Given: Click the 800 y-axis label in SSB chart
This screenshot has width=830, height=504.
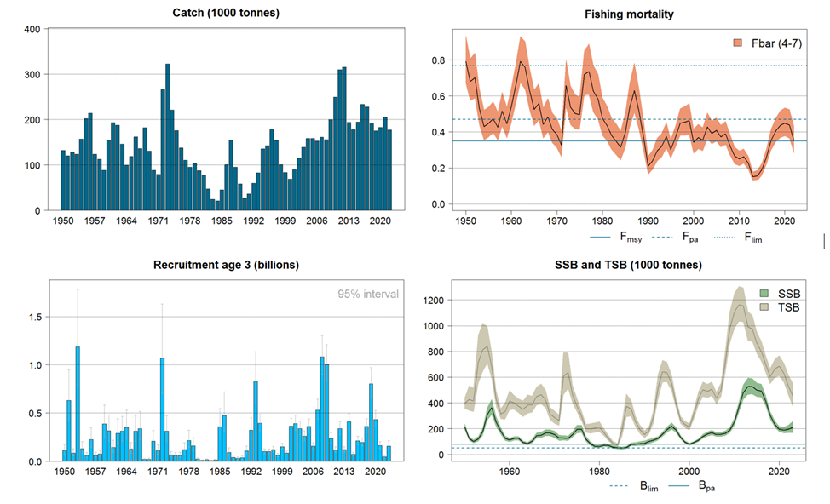Looking at the screenshot, I should (436, 352).
